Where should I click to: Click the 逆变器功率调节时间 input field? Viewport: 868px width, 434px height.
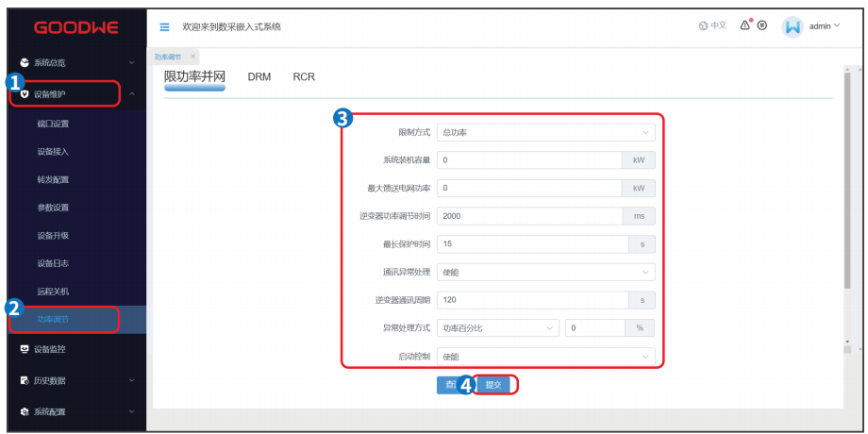tap(530, 216)
